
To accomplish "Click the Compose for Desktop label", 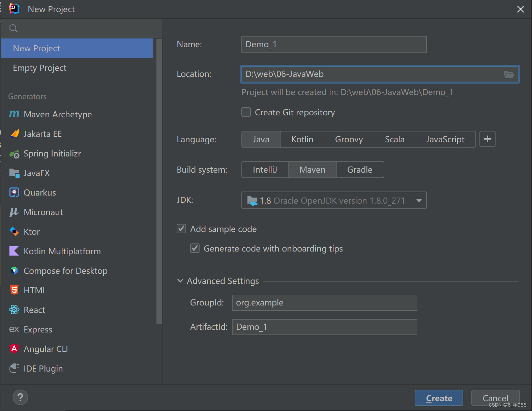I will 65,271.
